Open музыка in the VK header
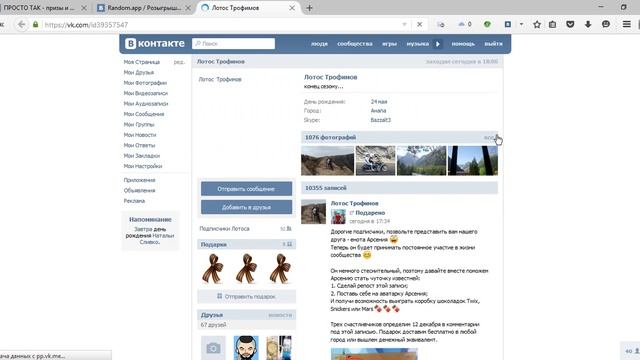The image size is (640, 360). click(418, 44)
